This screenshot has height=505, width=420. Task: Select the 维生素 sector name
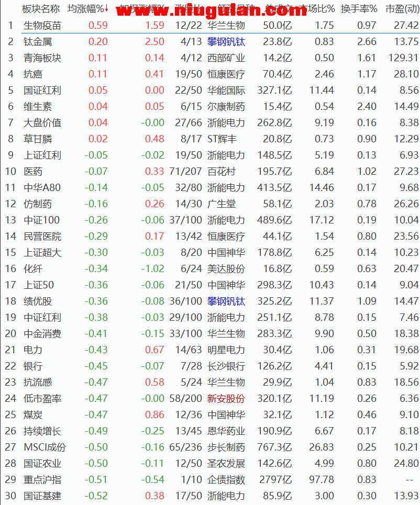click(38, 107)
